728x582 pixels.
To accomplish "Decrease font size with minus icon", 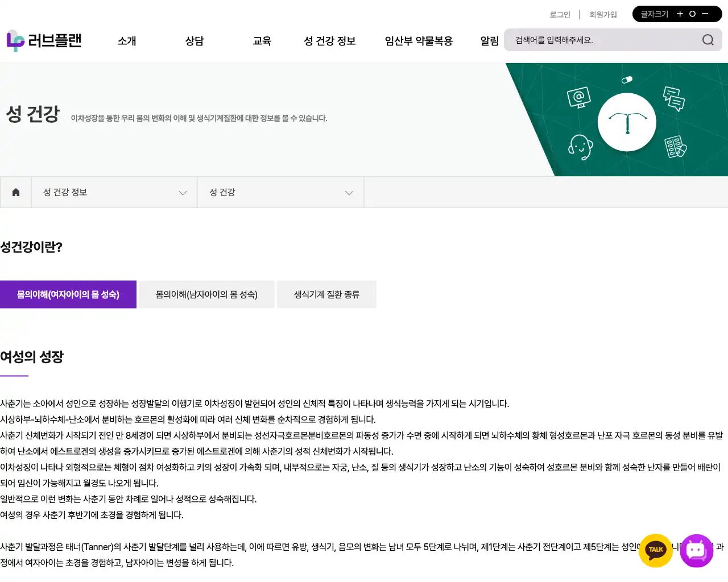I will coord(705,14).
